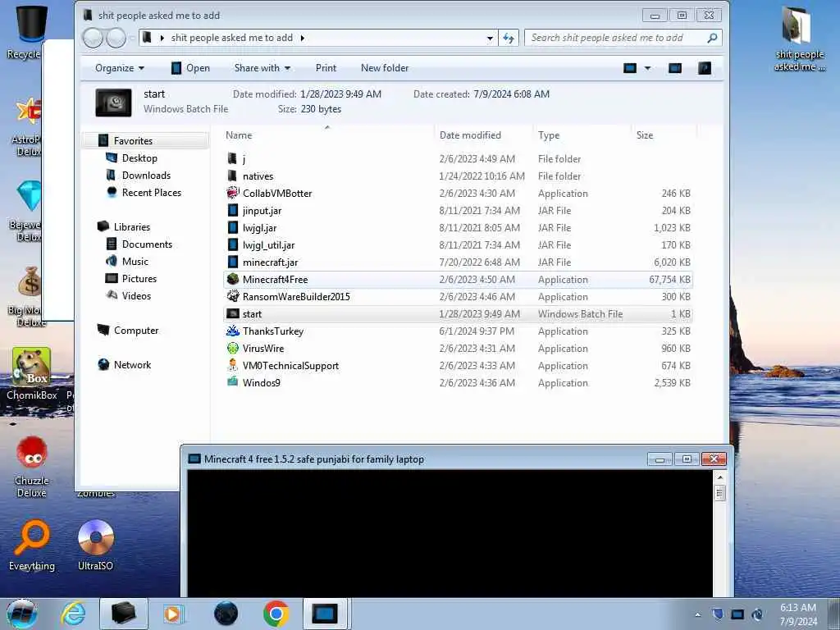Open Chuzzle Deluxe desktop icon
This screenshot has width=840, height=630.
pos(32,466)
